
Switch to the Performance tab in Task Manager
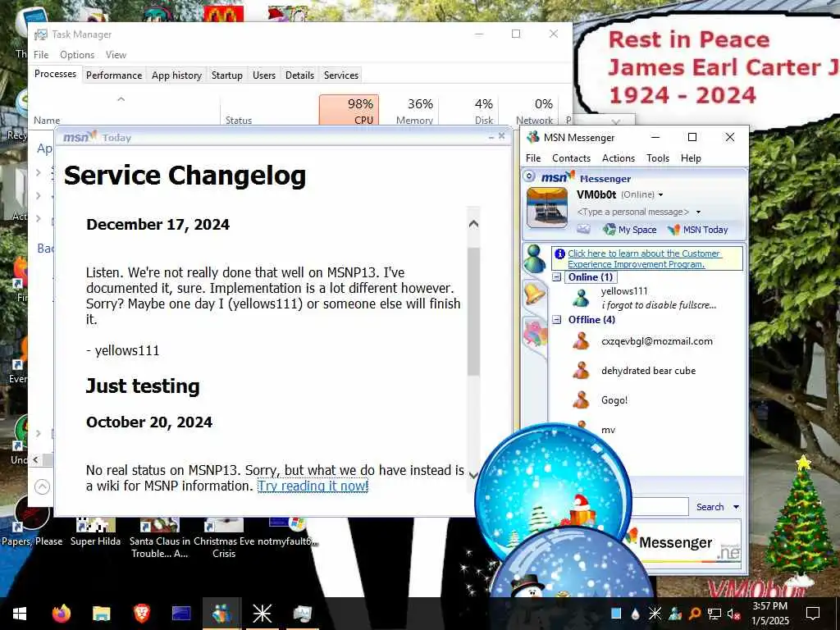[x=114, y=75]
